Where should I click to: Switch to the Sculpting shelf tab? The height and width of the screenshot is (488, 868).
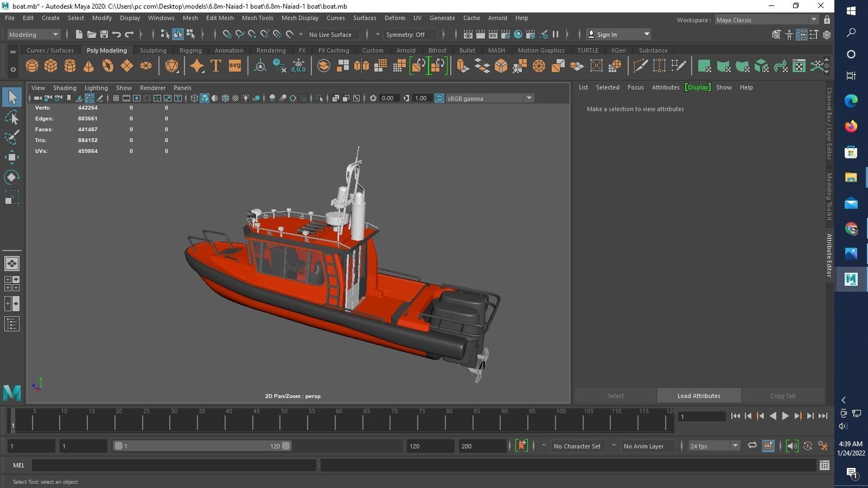153,50
